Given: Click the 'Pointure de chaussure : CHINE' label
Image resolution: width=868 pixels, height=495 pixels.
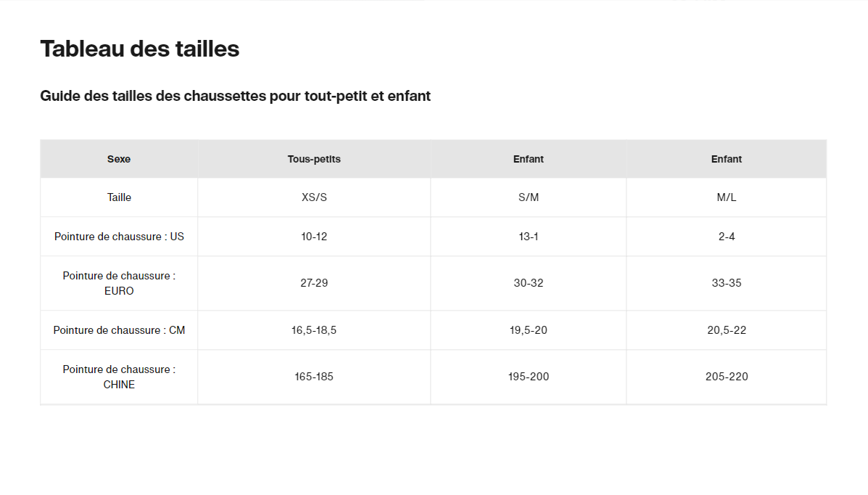Looking at the screenshot, I should [x=119, y=377].
